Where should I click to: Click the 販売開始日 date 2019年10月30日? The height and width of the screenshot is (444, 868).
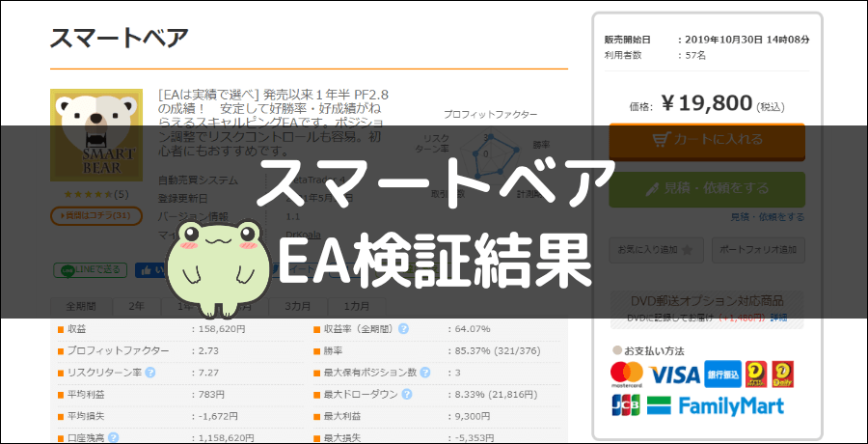pyautogui.click(x=723, y=40)
